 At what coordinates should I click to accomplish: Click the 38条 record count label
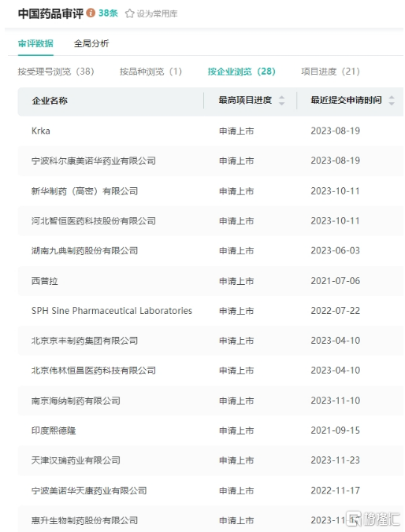[x=108, y=13]
